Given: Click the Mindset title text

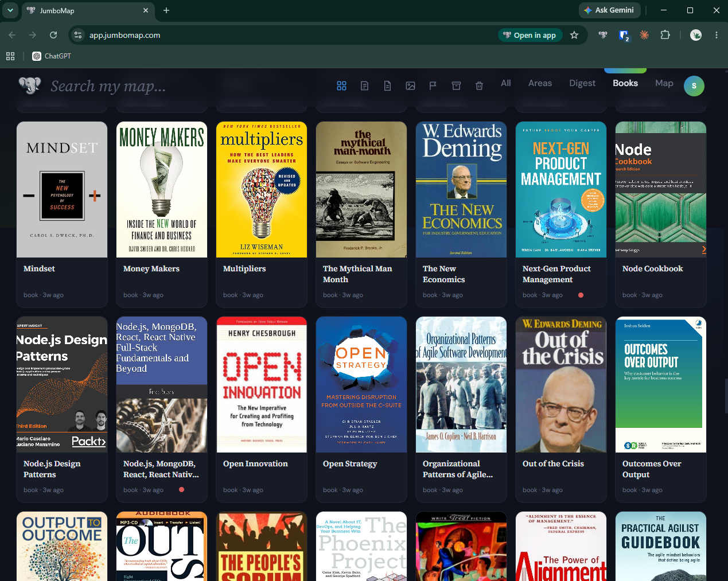Looking at the screenshot, I should [39, 268].
